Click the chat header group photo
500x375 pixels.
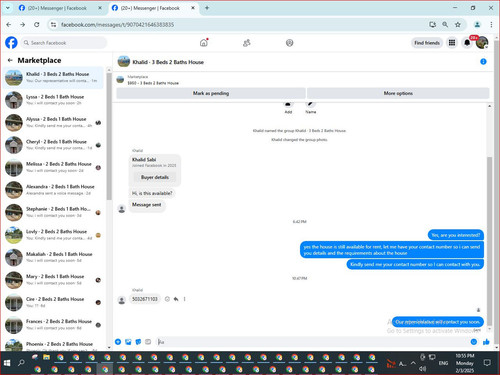pos(124,62)
